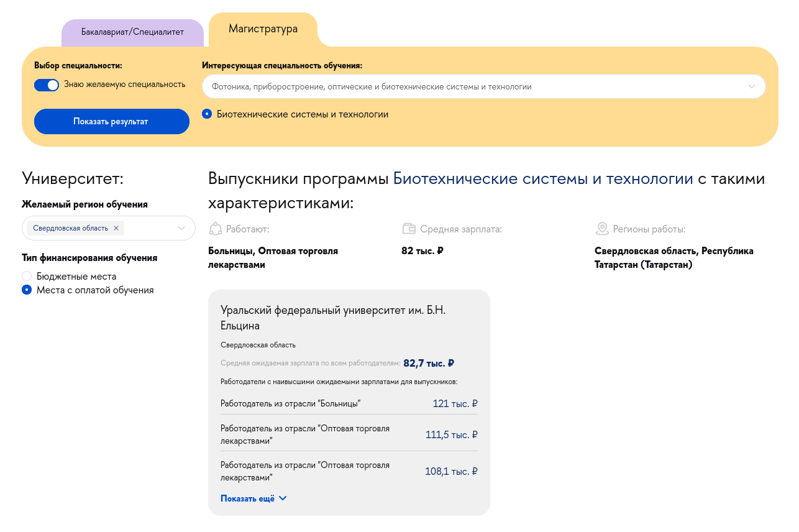Switch to the "Бакалавриат/Специалитет" tab

click(132, 31)
